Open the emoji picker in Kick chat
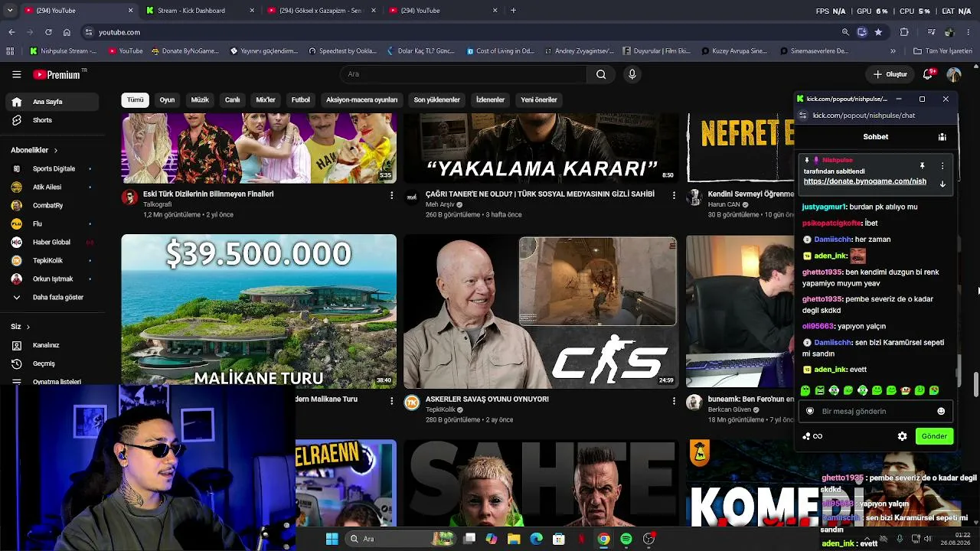The image size is (980, 551). [941, 411]
